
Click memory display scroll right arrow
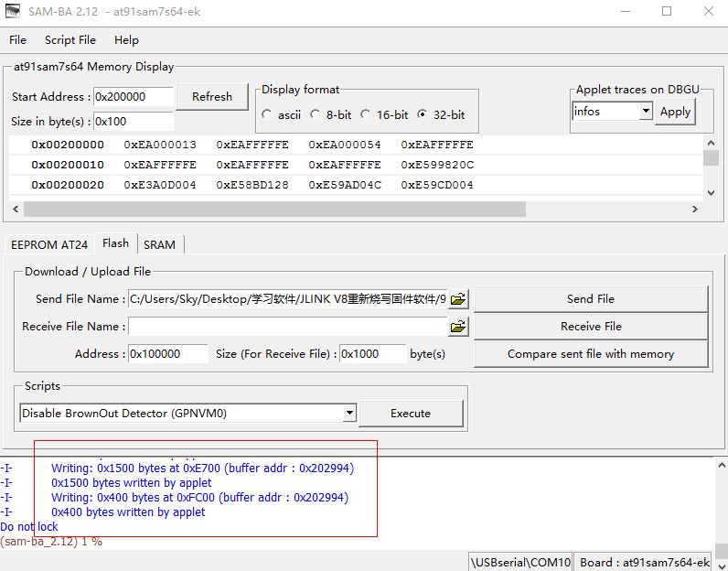(694, 209)
